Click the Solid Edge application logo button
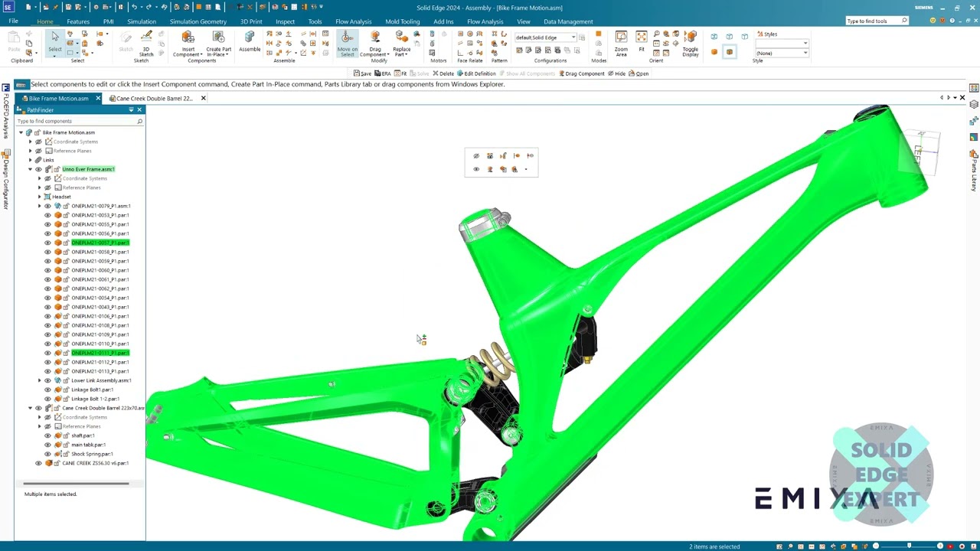The width and height of the screenshot is (980, 551). 7,7
